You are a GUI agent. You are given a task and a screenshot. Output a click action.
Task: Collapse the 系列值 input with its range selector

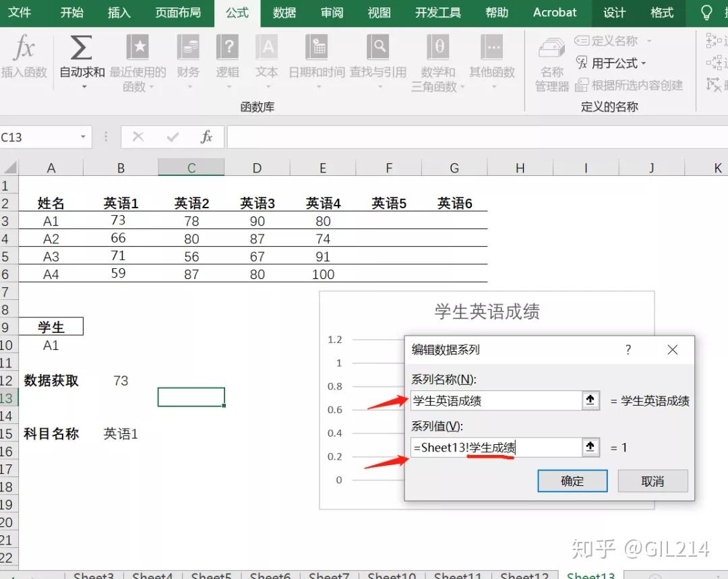590,447
